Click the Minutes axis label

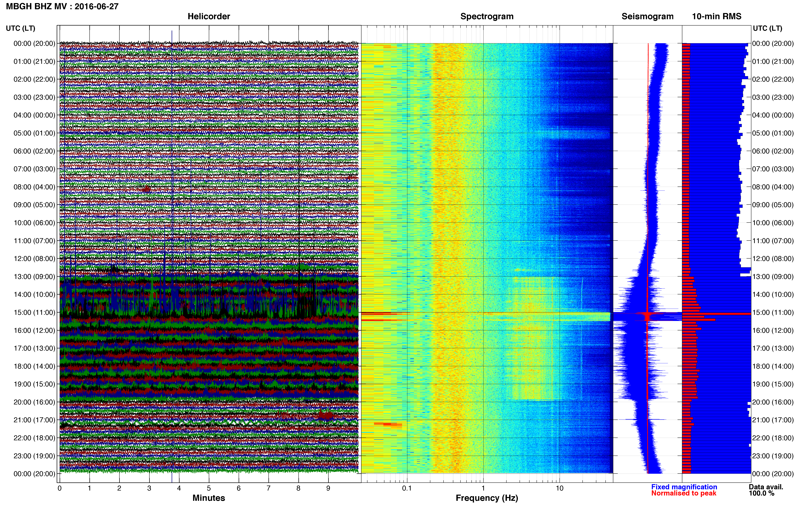tap(209, 498)
